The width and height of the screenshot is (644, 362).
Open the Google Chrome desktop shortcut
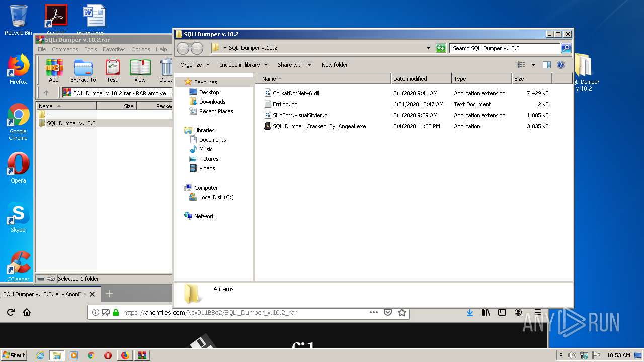click(x=18, y=122)
